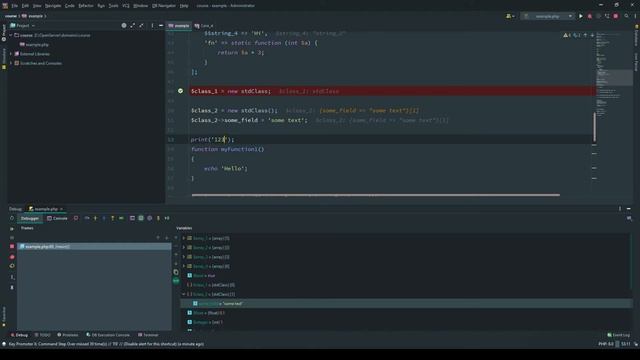Open the Edit menu
The image size is (640, 360).
25,6
